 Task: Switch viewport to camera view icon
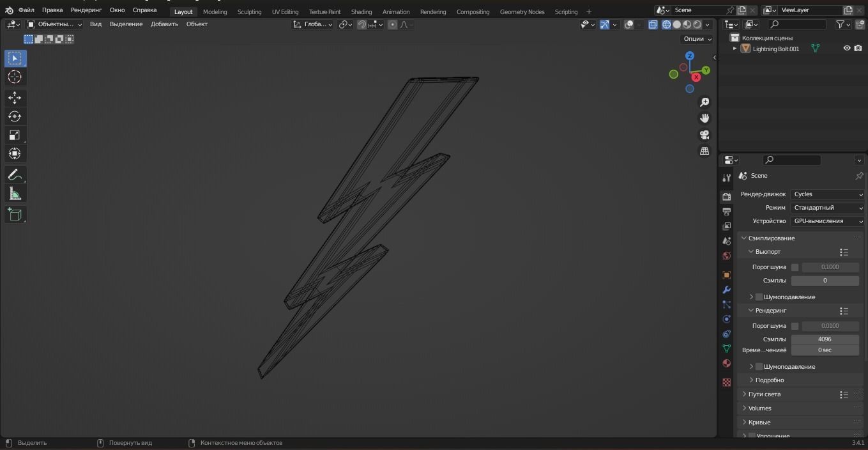click(704, 135)
